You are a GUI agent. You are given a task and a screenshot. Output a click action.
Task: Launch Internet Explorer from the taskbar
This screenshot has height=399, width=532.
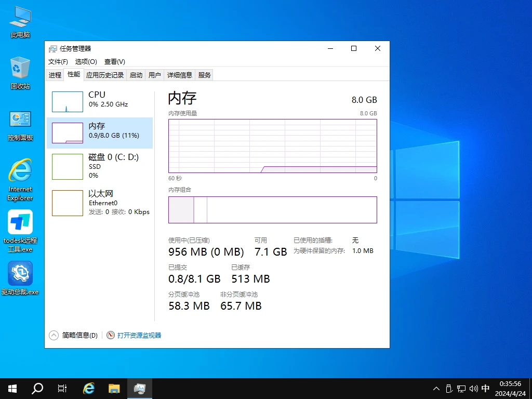(89, 389)
